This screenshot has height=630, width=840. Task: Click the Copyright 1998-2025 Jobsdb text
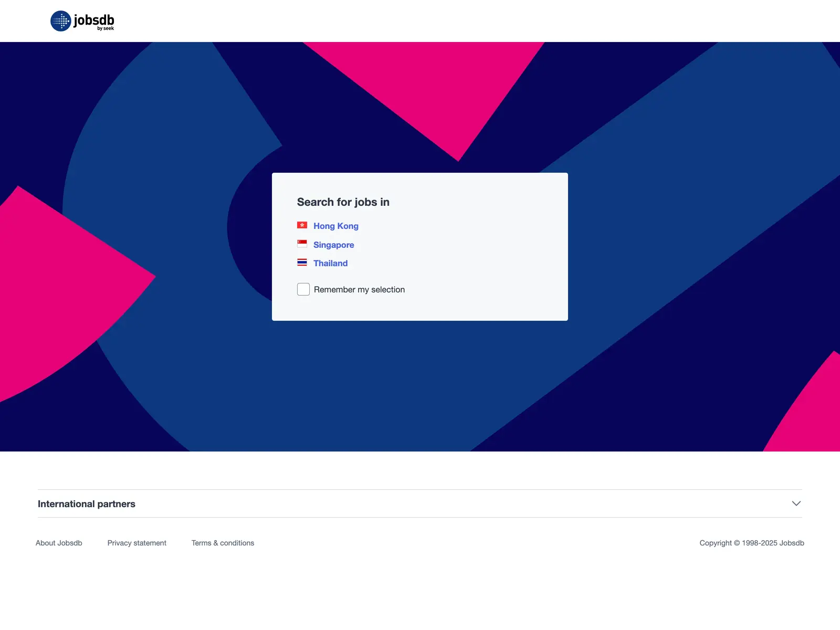(752, 543)
